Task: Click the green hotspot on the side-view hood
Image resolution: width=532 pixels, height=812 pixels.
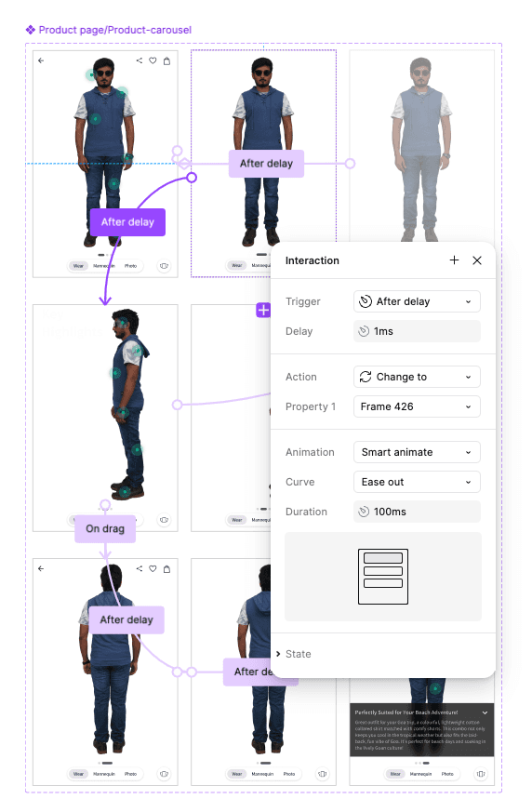Action: pos(137,351)
